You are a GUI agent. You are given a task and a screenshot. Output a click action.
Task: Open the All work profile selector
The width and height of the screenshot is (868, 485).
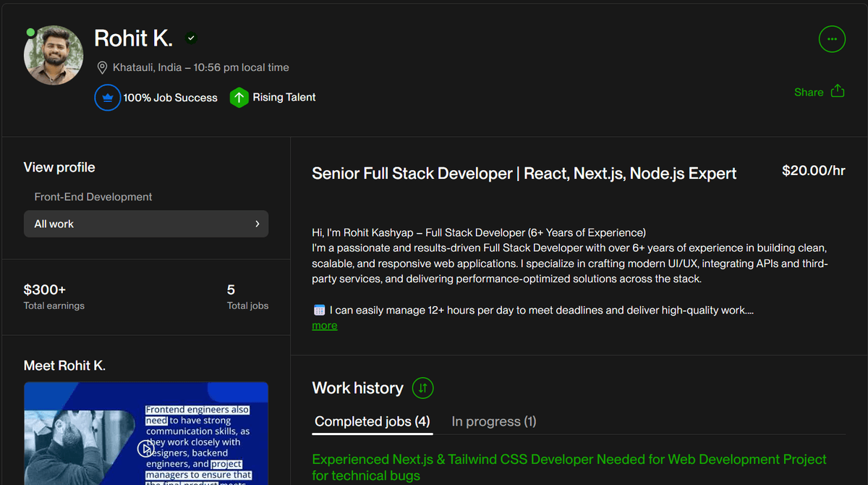pos(146,224)
